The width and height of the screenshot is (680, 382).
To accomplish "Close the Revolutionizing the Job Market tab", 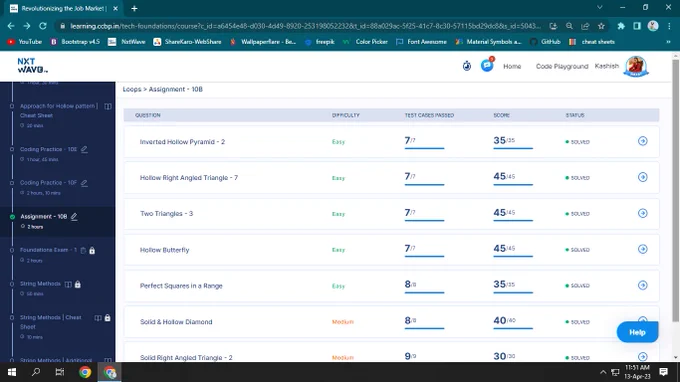I will [115, 8].
